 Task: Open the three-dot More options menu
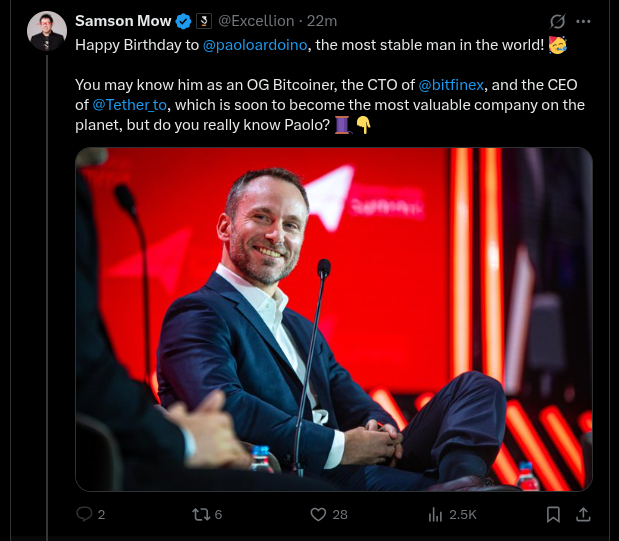pos(585,21)
